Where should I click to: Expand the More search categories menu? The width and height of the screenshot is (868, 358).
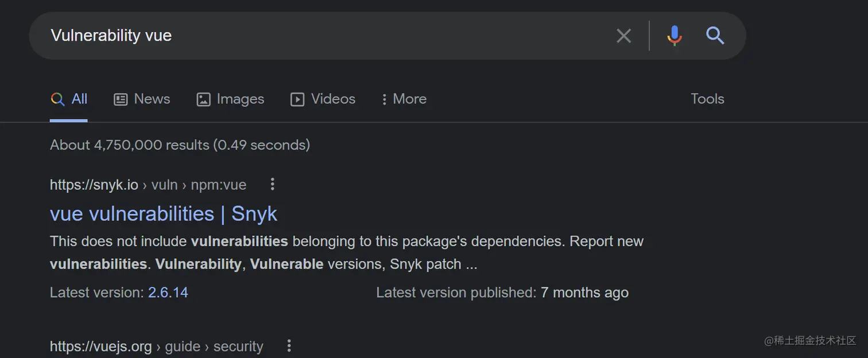(x=404, y=99)
